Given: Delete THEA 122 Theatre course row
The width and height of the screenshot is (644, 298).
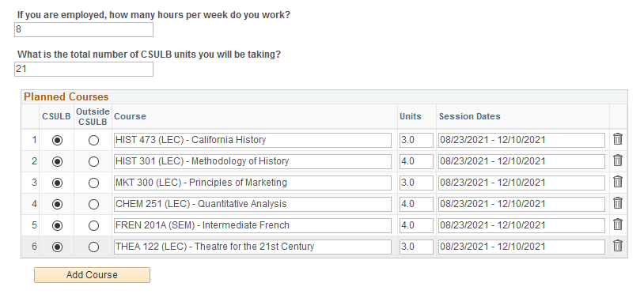Looking at the screenshot, I should pos(617,246).
